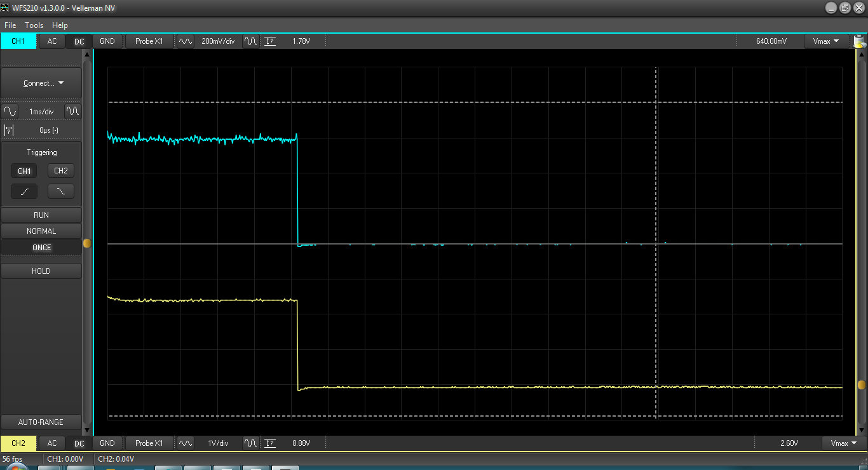Toggle the CH1 Probe X1 button
This screenshot has height=470, width=868.
149,41
